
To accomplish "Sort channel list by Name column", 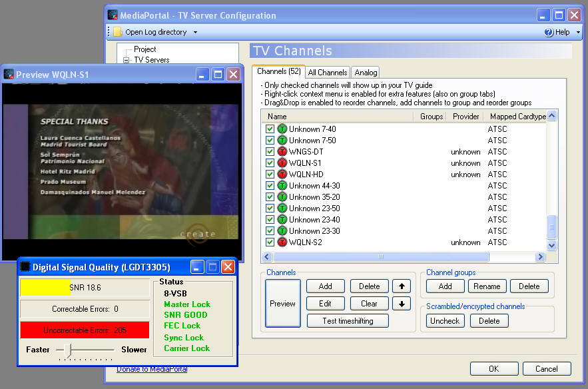I will point(338,117).
